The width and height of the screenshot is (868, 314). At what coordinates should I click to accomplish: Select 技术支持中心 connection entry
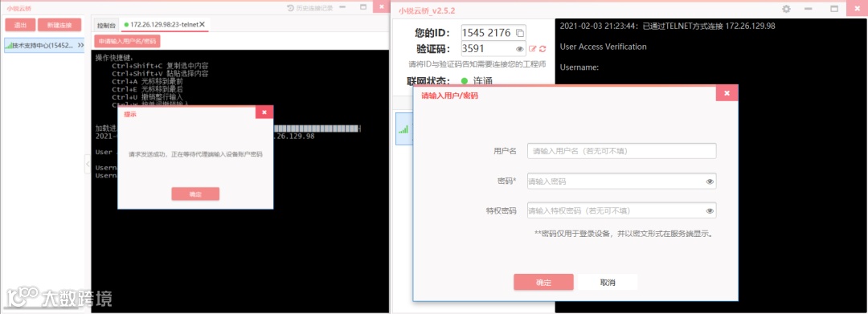(x=43, y=45)
